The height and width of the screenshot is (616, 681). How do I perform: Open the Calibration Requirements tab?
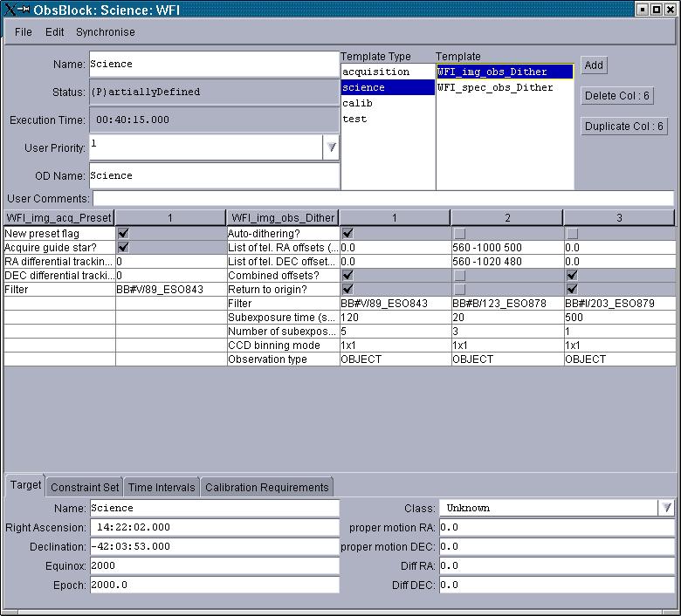(266, 487)
